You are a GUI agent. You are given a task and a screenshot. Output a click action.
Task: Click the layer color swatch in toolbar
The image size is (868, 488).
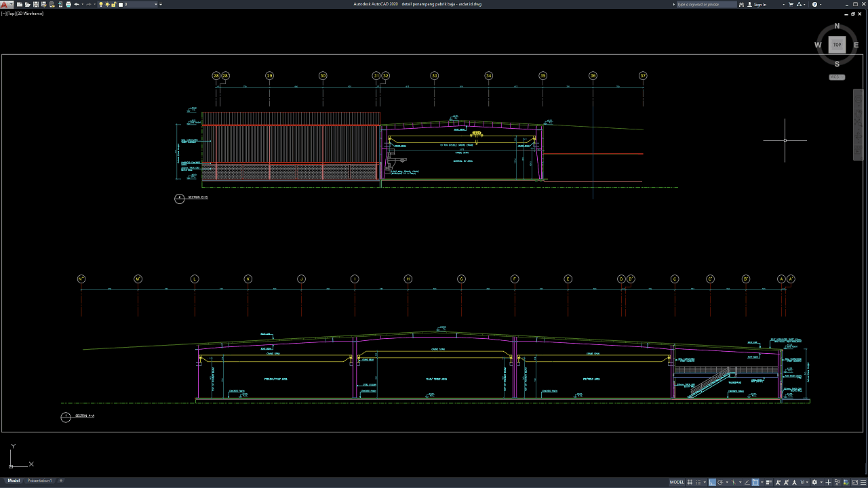coord(121,4)
